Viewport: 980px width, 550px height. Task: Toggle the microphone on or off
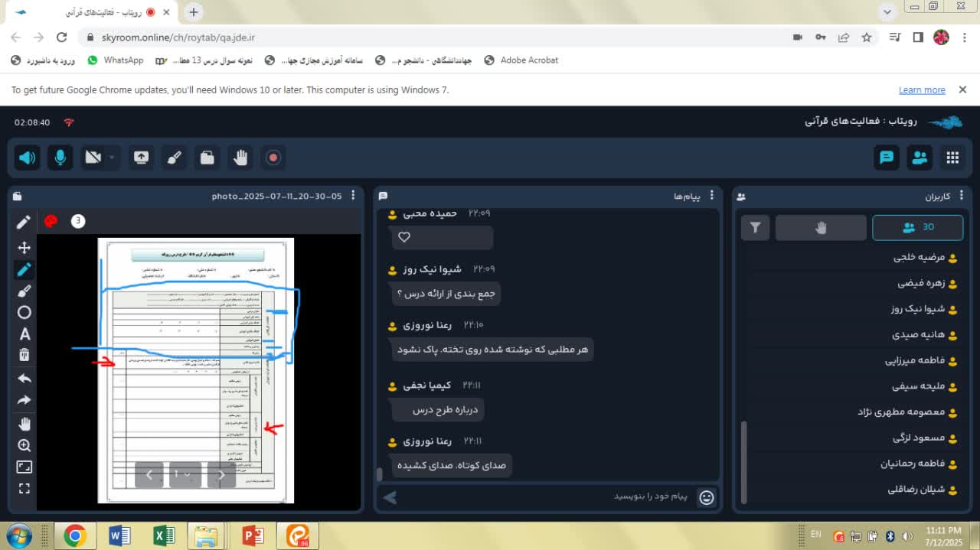point(60,158)
